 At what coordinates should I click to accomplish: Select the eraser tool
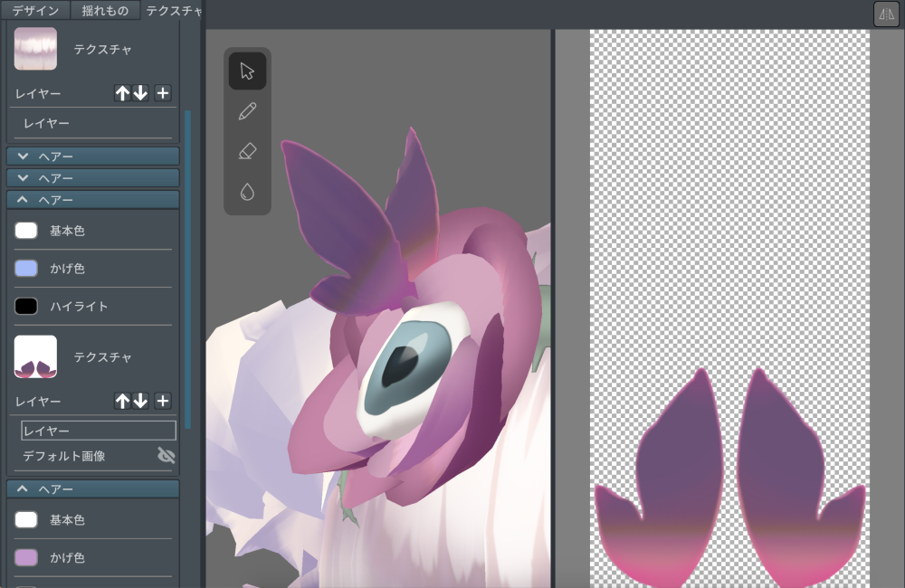pyautogui.click(x=247, y=152)
